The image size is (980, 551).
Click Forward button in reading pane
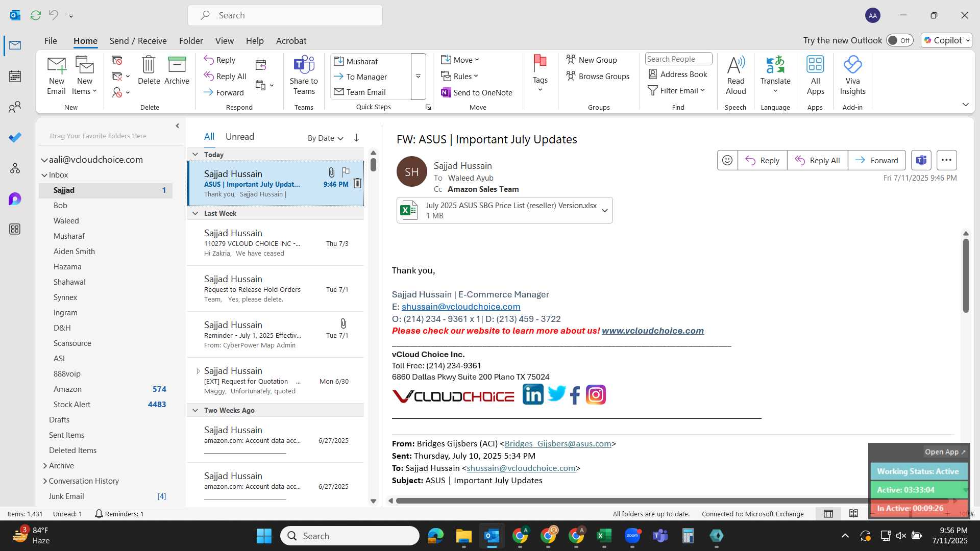(877, 160)
